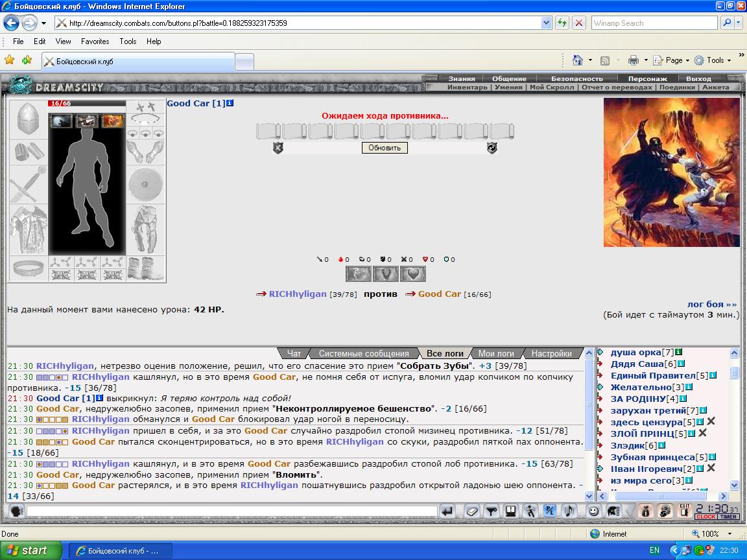This screenshot has width=747, height=560.
Task: Switch to the Чат tab
Action: tap(294, 353)
